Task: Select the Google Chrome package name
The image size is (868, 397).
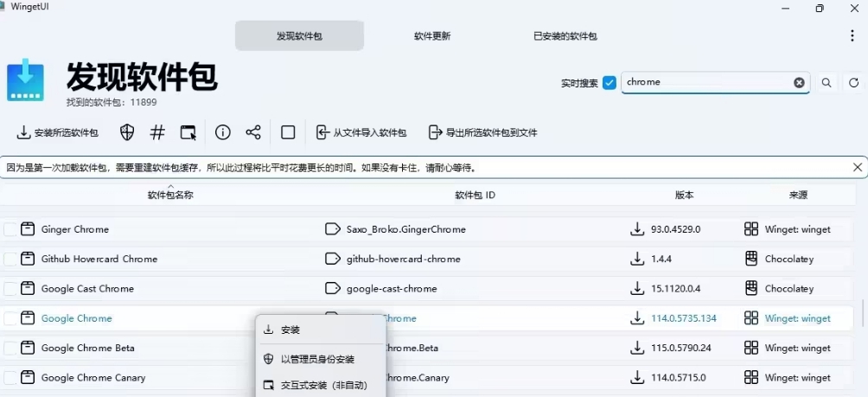Action: [77, 318]
